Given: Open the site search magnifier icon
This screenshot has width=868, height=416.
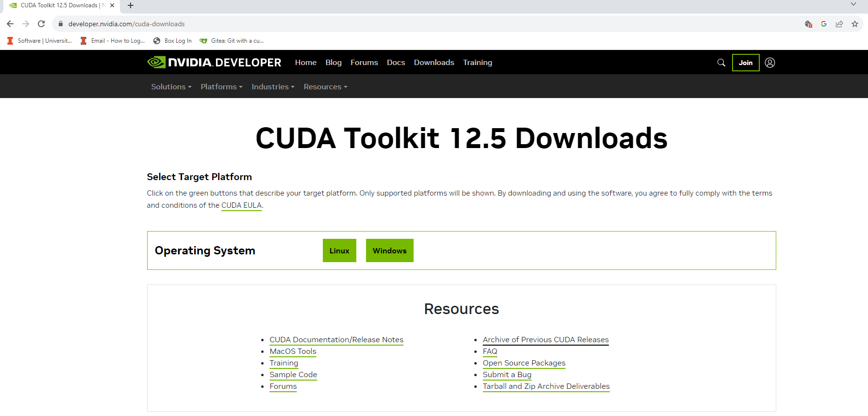Looking at the screenshot, I should pyautogui.click(x=721, y=63).
